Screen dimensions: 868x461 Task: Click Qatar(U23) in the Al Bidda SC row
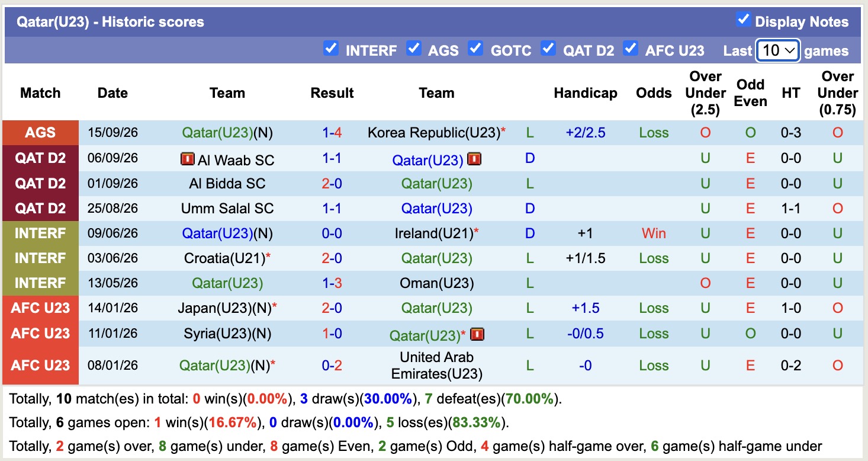coord(437,184)
